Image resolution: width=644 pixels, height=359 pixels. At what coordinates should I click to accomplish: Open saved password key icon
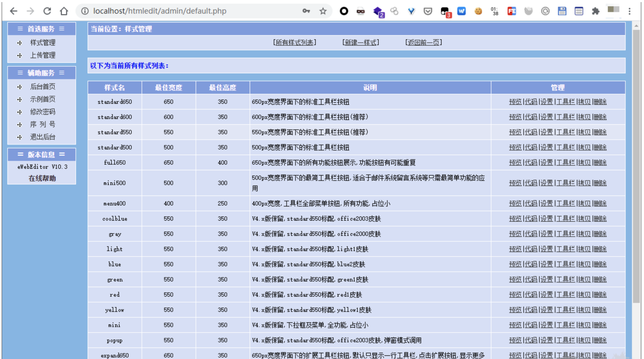[x=306, y=11]
